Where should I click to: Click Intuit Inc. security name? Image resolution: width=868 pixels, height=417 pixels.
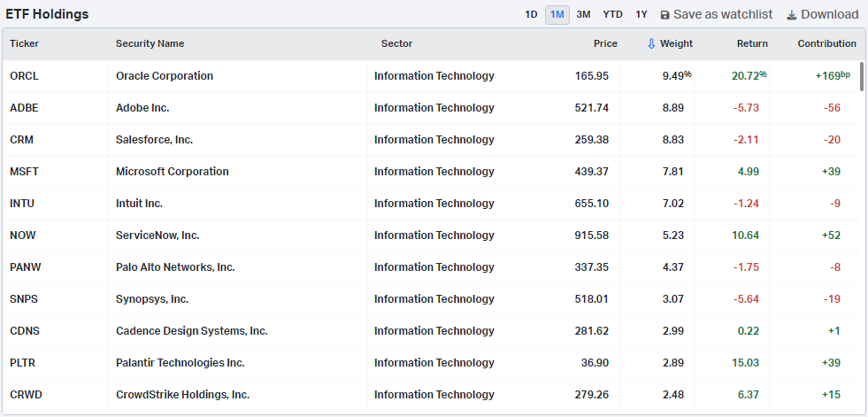(140, 204)
